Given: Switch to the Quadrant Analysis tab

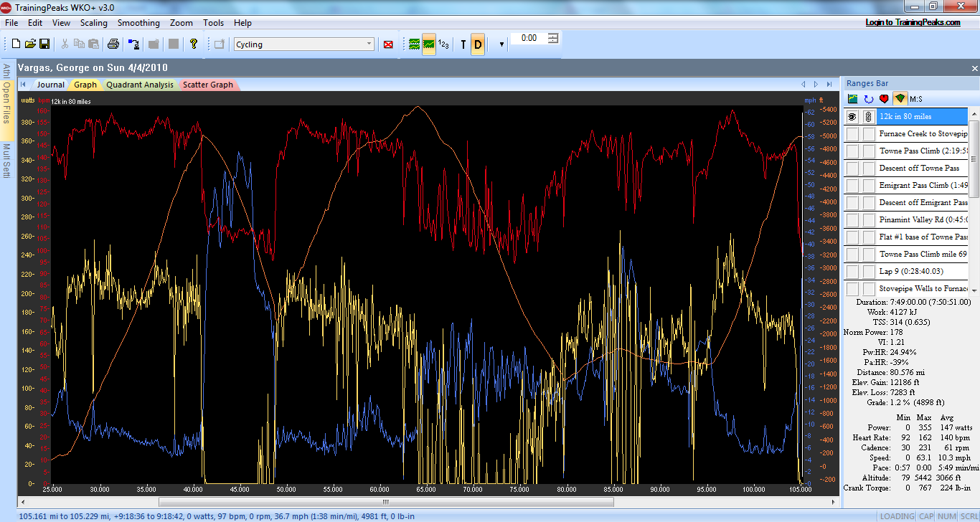Looking at the screenshot, I should [x=140, y=85].
